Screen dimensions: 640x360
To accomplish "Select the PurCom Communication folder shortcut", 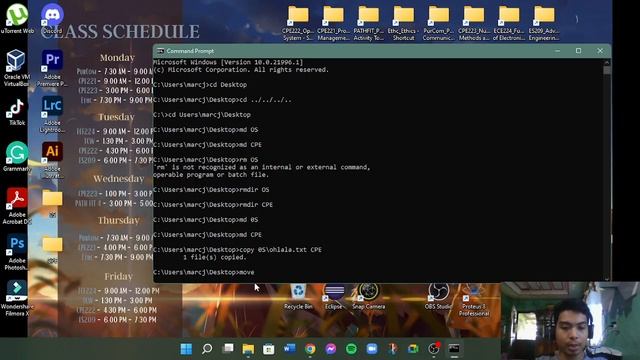I will click(439, 23).
